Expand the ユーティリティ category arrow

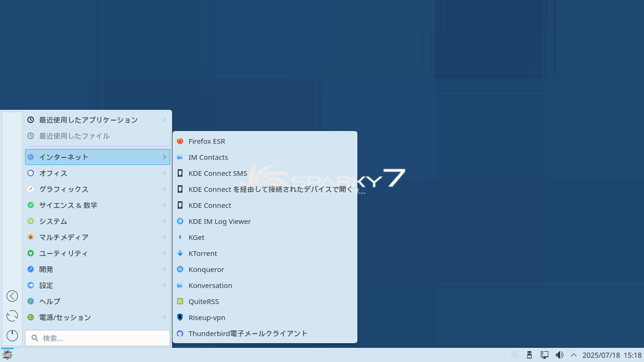165,254
